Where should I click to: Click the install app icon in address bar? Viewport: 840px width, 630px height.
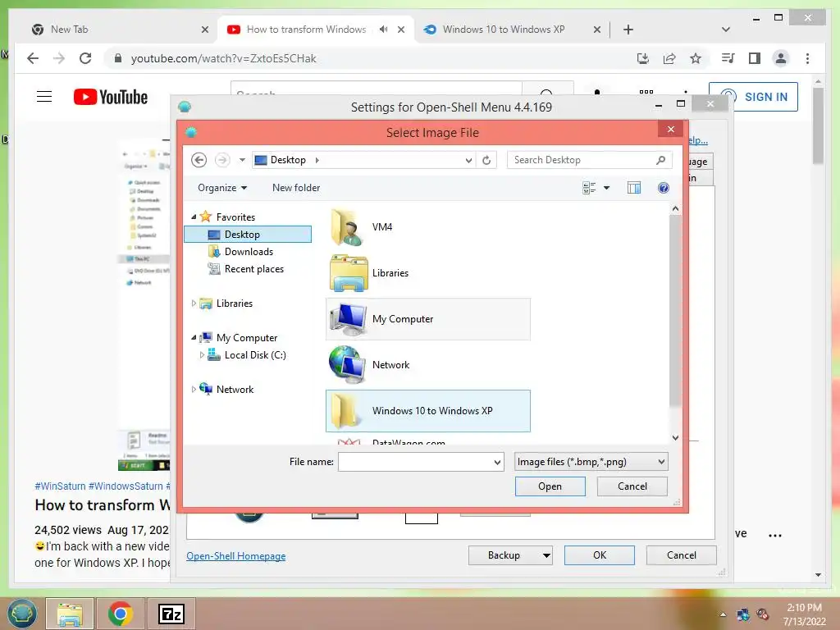(x=643, y=58)
